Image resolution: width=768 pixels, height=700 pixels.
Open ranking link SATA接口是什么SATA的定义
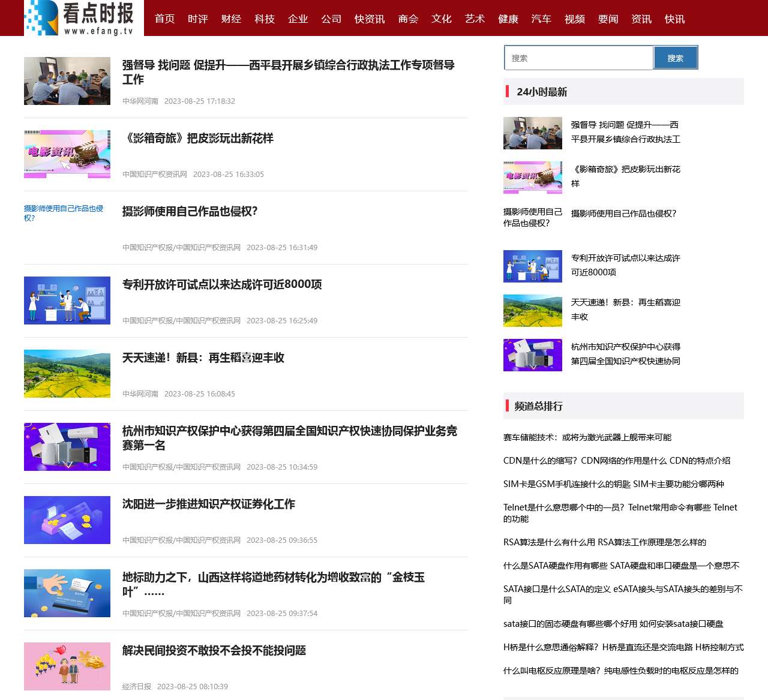(x=623, y=594)
